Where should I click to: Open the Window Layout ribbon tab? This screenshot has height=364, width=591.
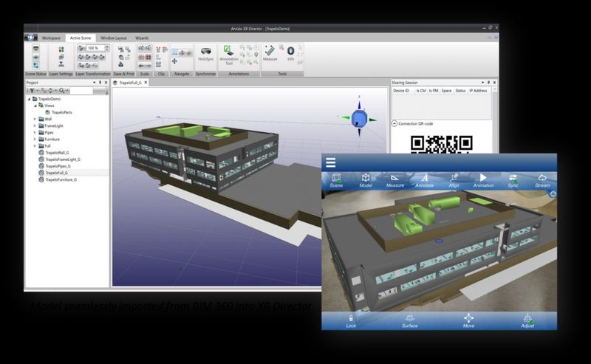(x=114, y=37)
